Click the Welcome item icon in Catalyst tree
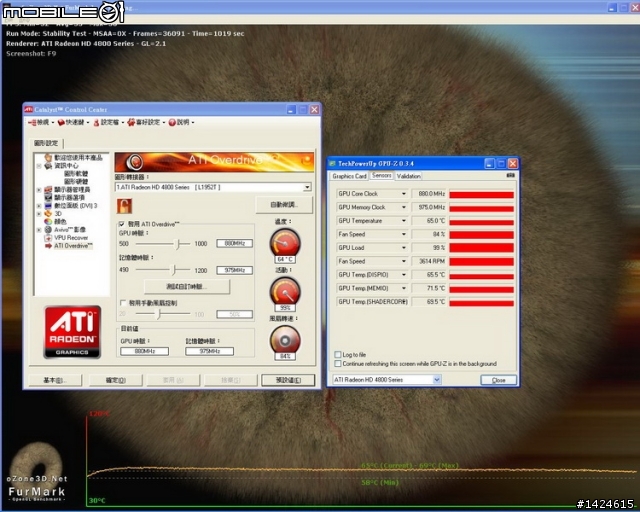The image size is (640, 512). [x=49, y=158]
